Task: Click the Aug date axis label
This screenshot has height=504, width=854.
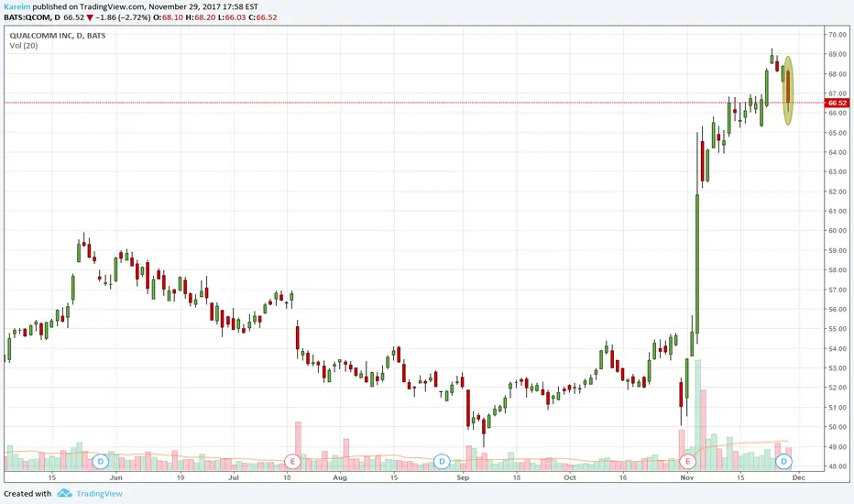Action: (x=340, y=477)
